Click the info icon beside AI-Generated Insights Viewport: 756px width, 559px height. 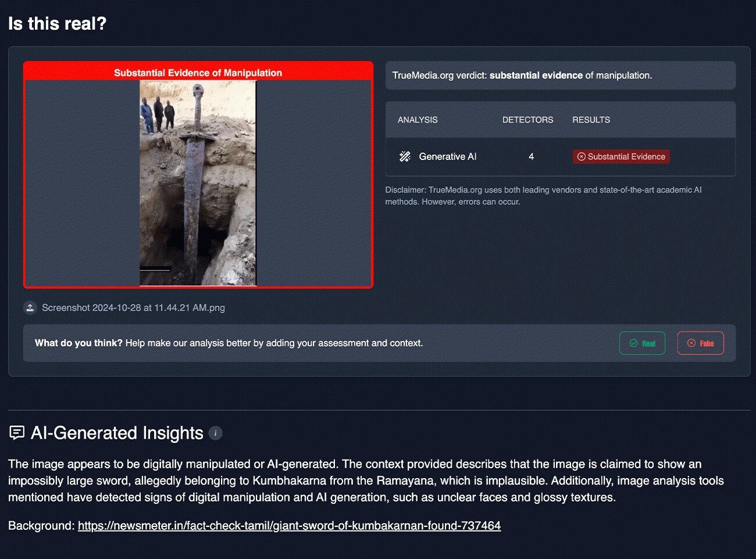(x=215, y=433)
